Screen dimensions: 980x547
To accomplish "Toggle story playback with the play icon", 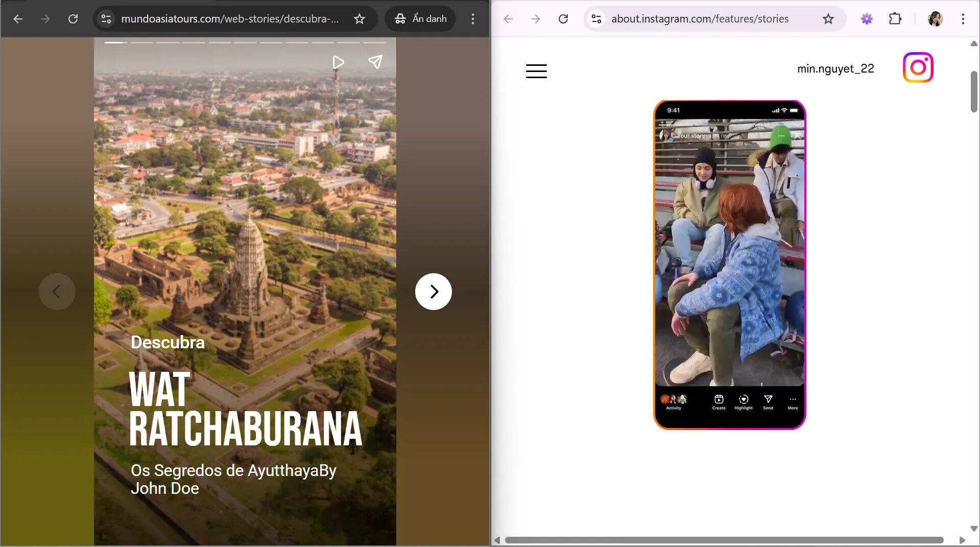I will pyautogui.click(x=338, y=62).
